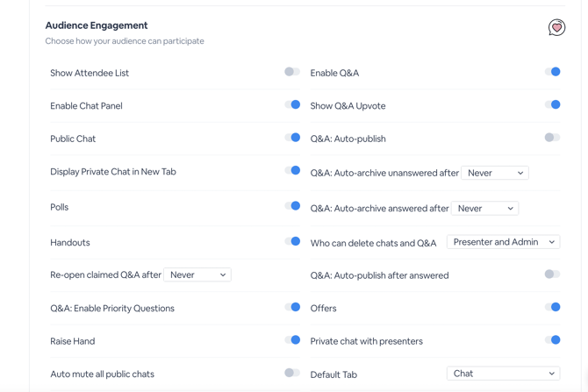Toggle Display Private Chat in New Tab

click(292, 171)
